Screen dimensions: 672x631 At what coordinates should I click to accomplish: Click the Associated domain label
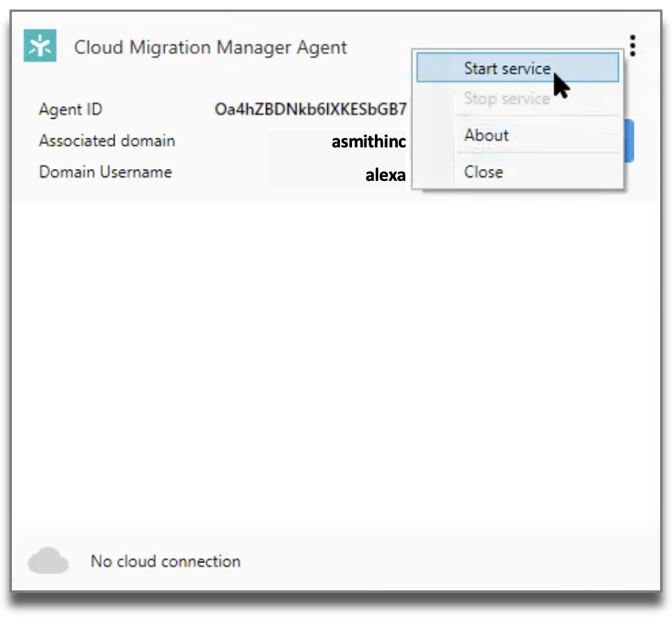107,141
